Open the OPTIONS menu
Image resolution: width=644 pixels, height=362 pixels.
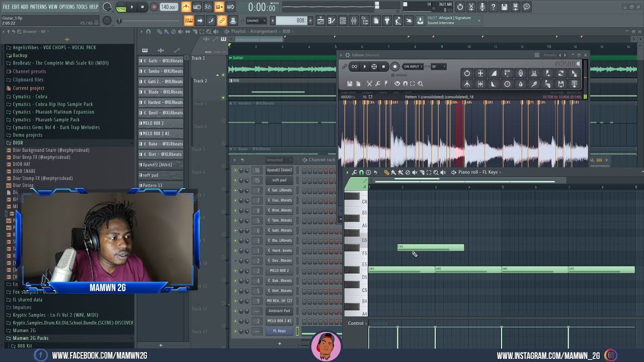[67, 7]
